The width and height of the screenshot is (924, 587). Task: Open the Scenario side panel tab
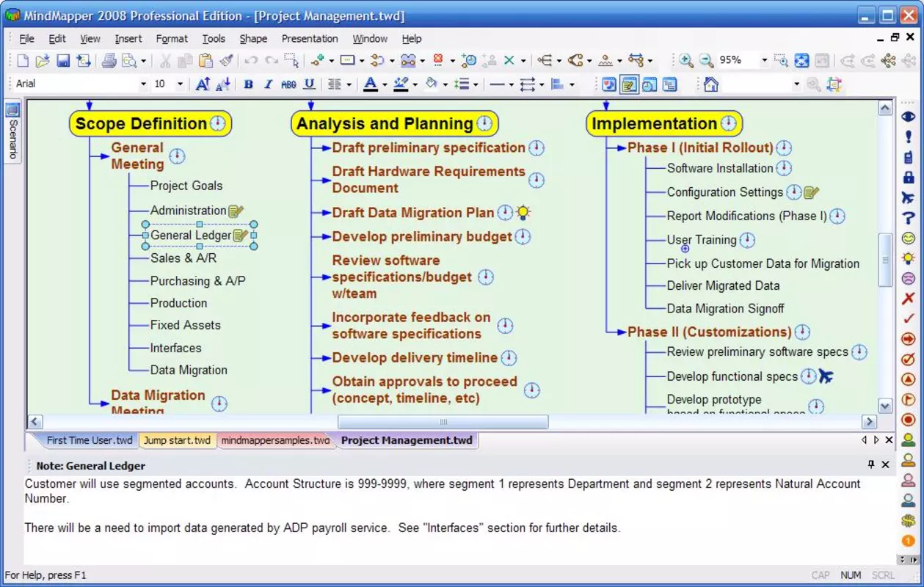tap(12, 132)
